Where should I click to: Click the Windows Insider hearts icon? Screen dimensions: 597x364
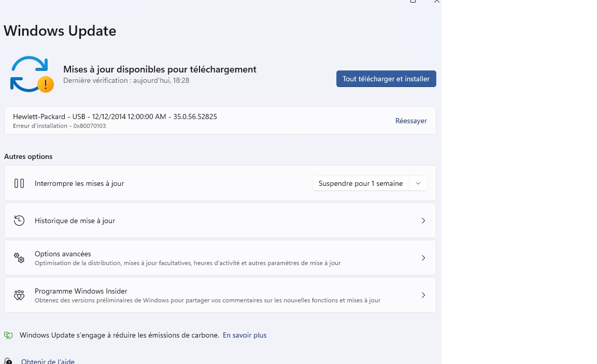click(x=19, y=295)
